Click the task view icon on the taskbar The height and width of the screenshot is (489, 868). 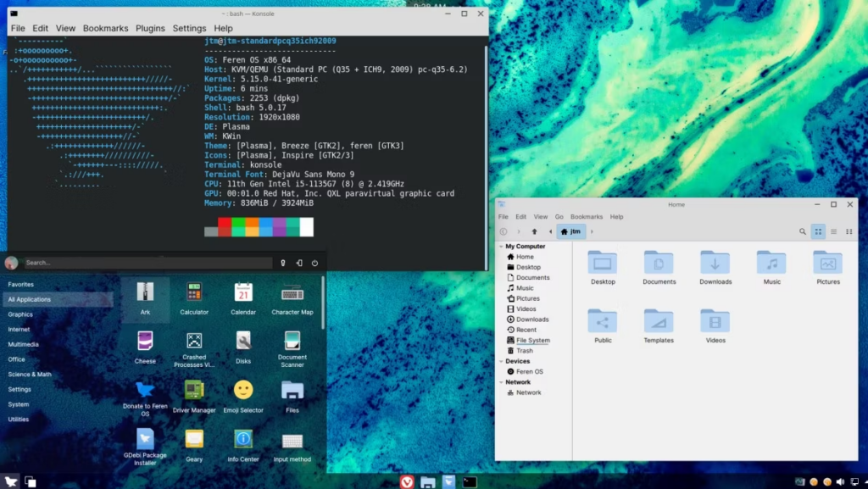[31, 482]
